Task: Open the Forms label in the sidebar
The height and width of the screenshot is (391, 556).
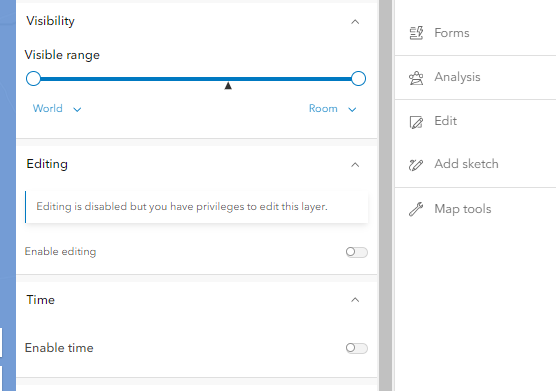Action: point(452,33)
